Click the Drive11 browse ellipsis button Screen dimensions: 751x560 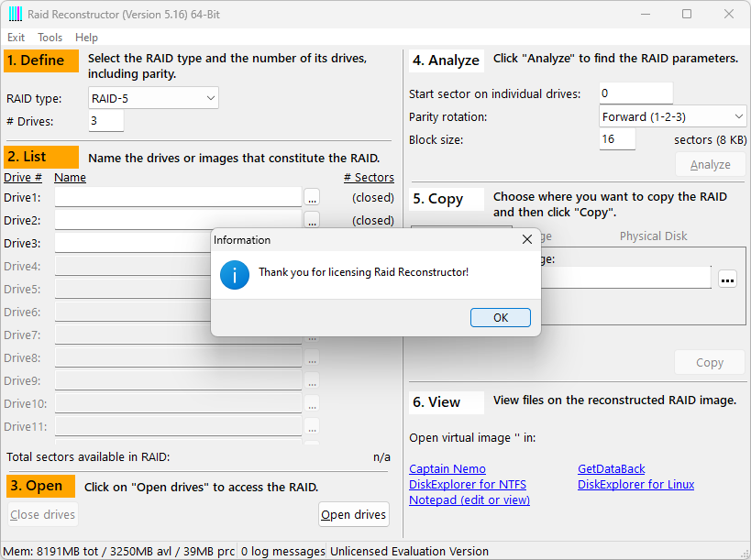[x=312, y=426]
